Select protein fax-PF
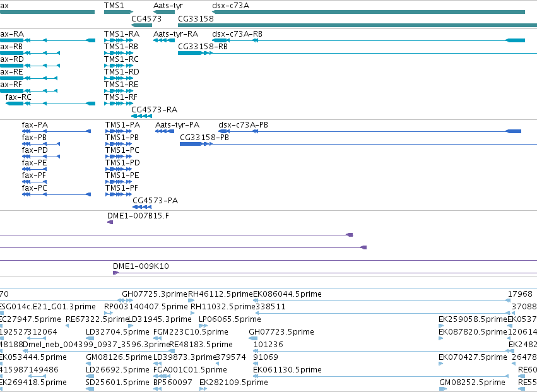The height and width of the screenshot is (392, 537). [34, 175]
